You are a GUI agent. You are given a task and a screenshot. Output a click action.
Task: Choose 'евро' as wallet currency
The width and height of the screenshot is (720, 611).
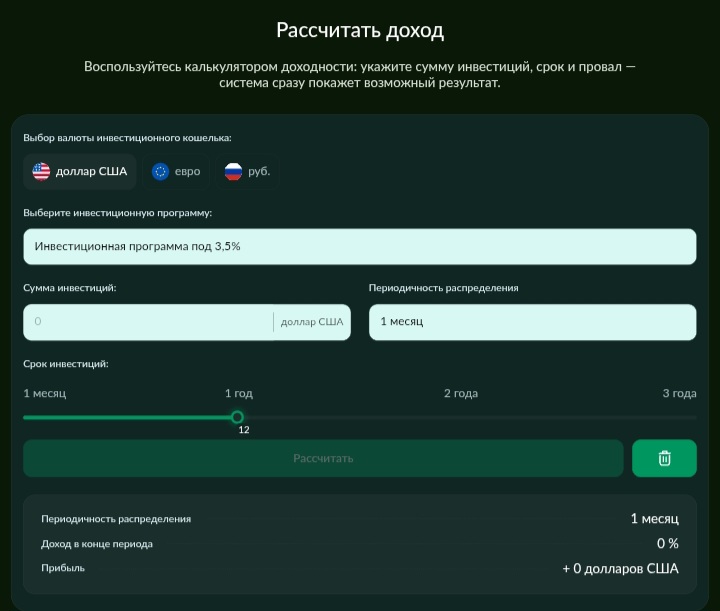pos(177,171)
